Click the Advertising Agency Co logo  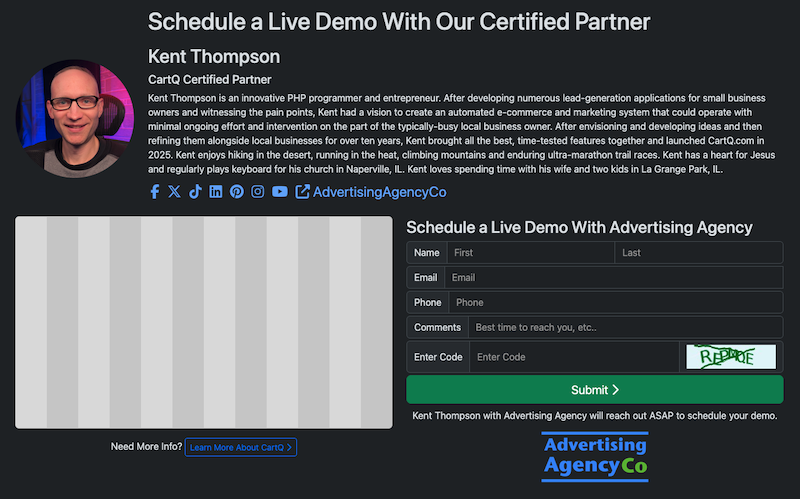pyautogui.click(x=595, y=457)
